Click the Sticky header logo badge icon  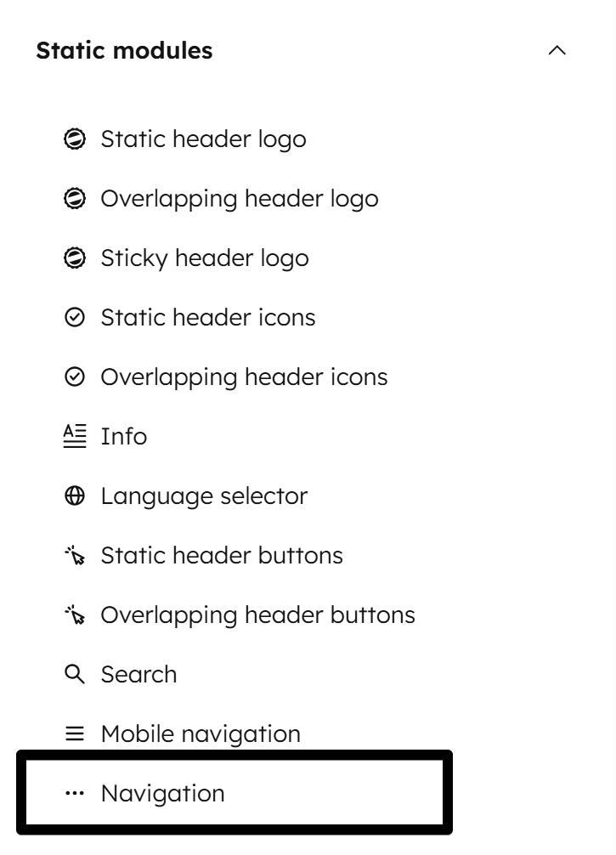point(76,258)
